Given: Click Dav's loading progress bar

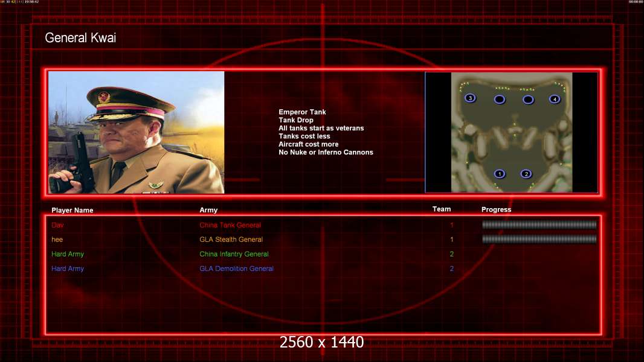Looking at the screenshot, I should (539, 224).
